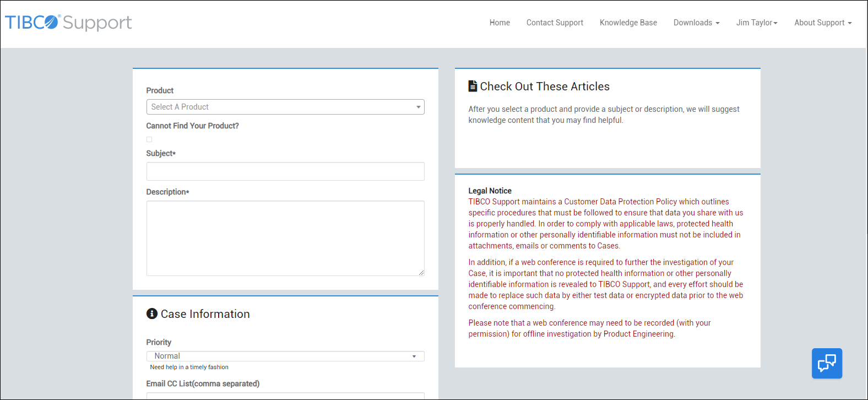Tick the Cannot Find Your Product checkbox
The width and height of the screenshot is (868, 400).
pos(149,139)
